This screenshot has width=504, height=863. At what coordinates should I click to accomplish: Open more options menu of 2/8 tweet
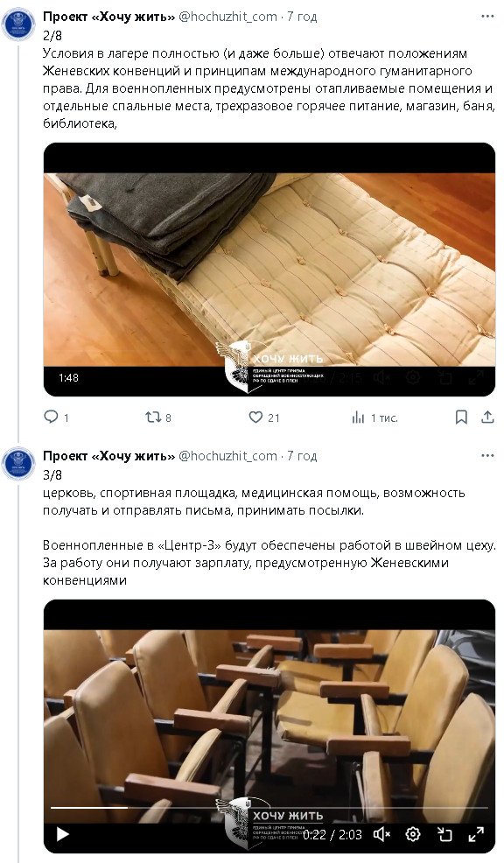tap(487, 17)
